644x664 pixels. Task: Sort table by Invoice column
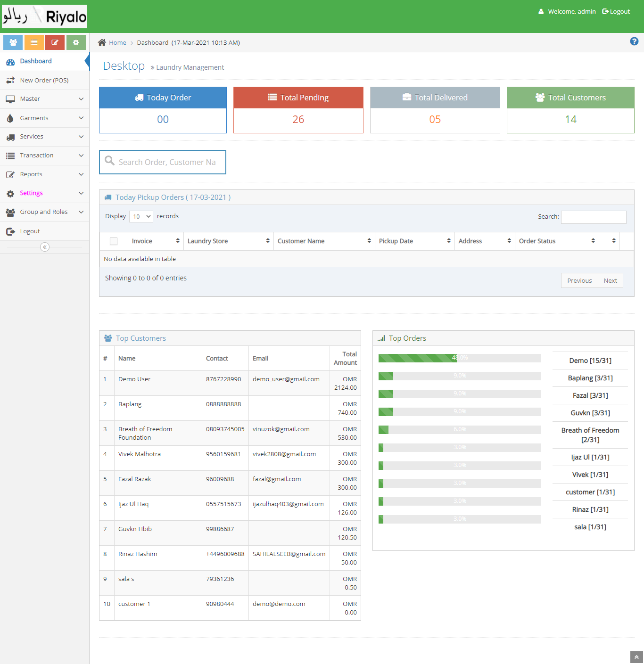pyautogui.click(x=155, y=241)
